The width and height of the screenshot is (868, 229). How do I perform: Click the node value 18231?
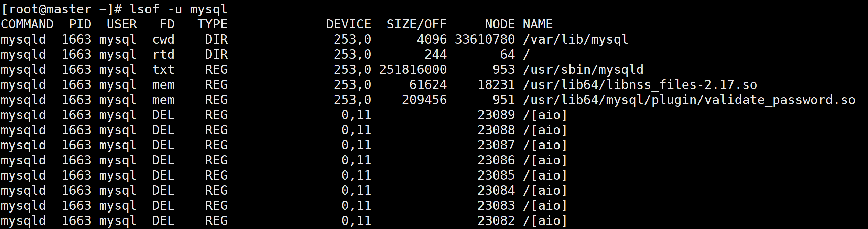496,85
